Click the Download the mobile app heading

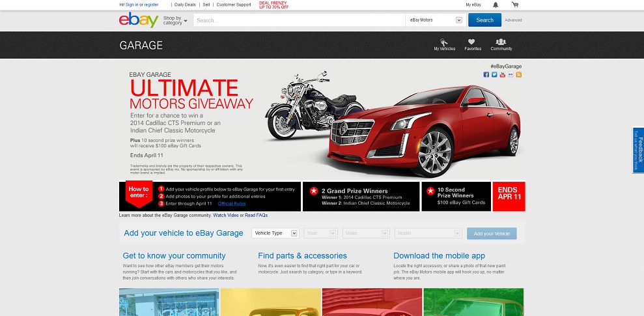[x=439, y=255]
